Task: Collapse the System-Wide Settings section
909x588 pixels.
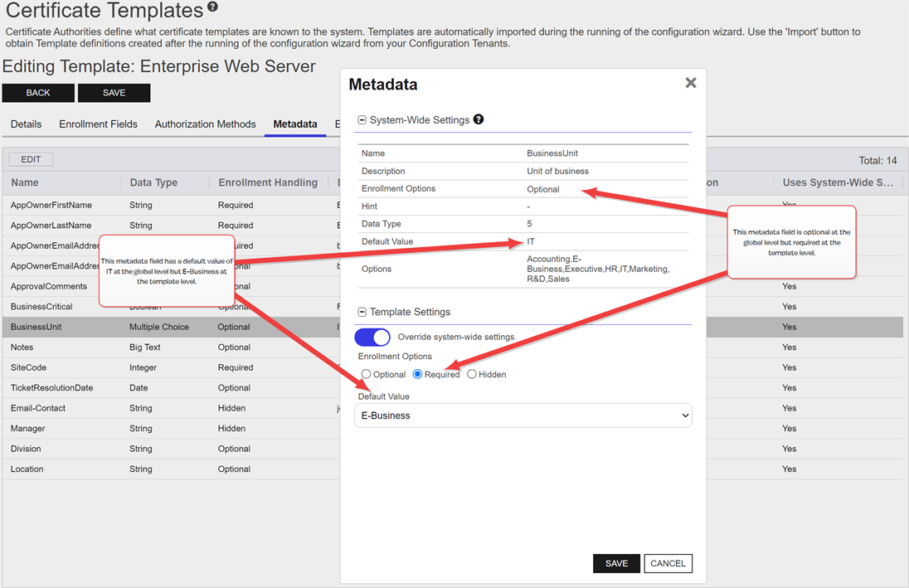Action: tap(362, 120)
